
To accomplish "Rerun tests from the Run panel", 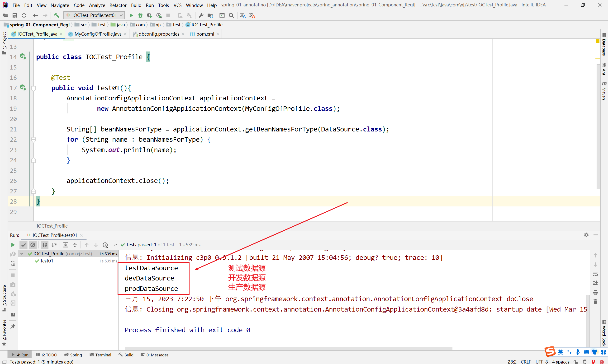I will coord(13,245).
